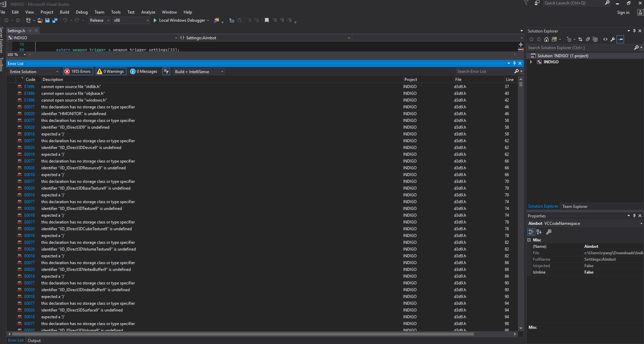Click the Save All toolbar icon

[55, 20]
